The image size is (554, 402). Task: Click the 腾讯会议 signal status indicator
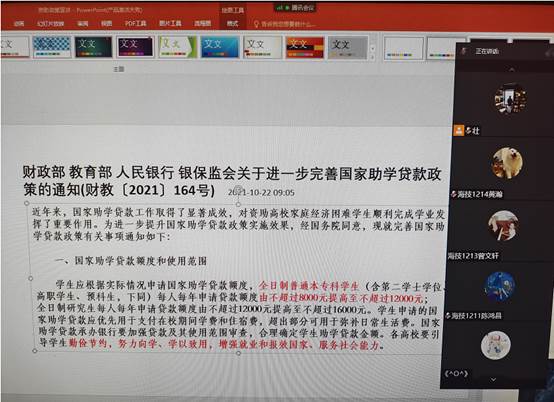tap(283, 7)
